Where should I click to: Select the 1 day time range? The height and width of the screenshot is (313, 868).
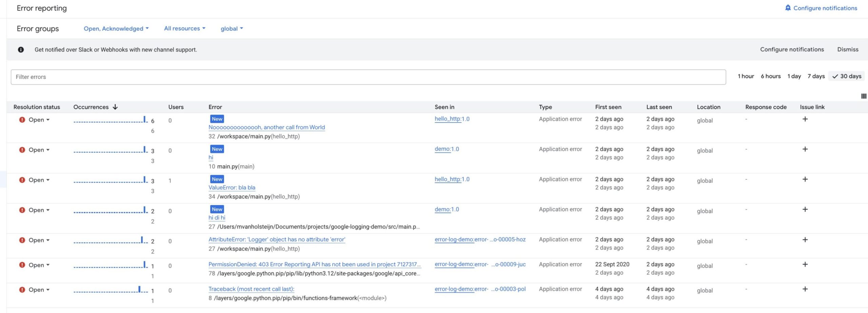[794, 76]
